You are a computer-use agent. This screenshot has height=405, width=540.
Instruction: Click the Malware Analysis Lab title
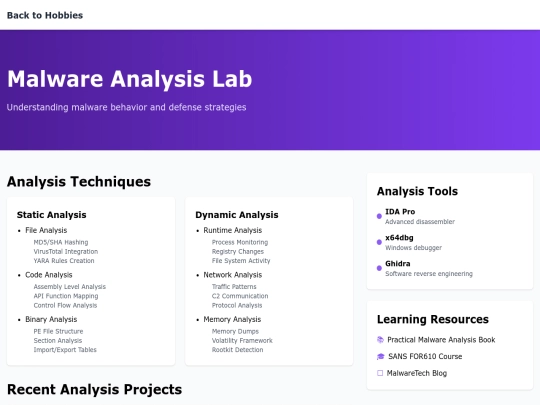(x=129, y=79)
